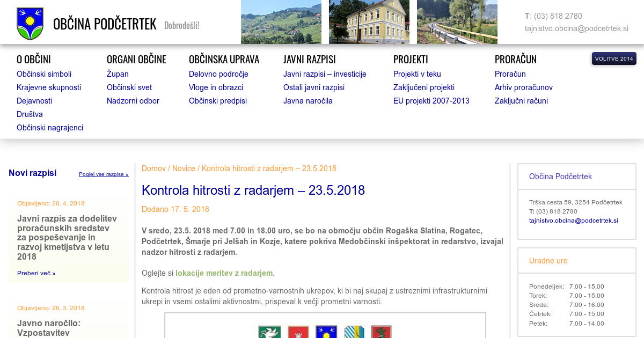This screenshot has width=644, height=338.
Task: Open lokacije meritev z radarjem link
Action: pyautogui.click(x=224, y=273)
